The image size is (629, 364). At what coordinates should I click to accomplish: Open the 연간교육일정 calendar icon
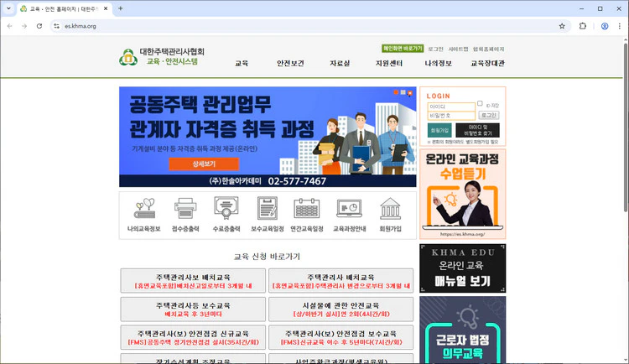pos(307,215)
